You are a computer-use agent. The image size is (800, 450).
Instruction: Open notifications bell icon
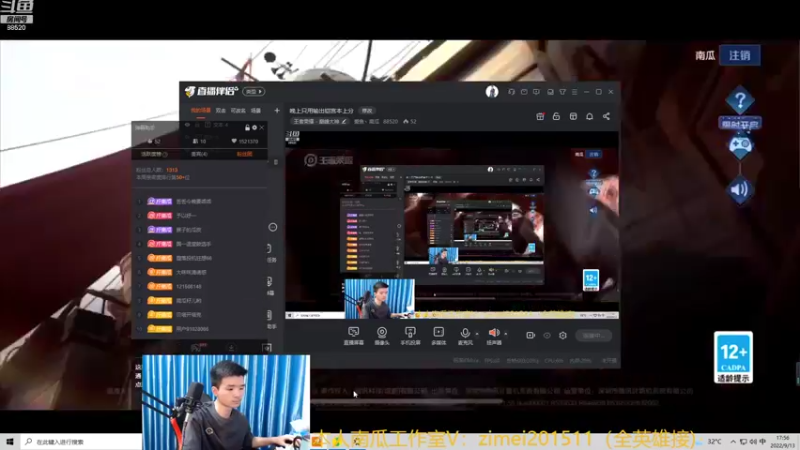[589, 116]
